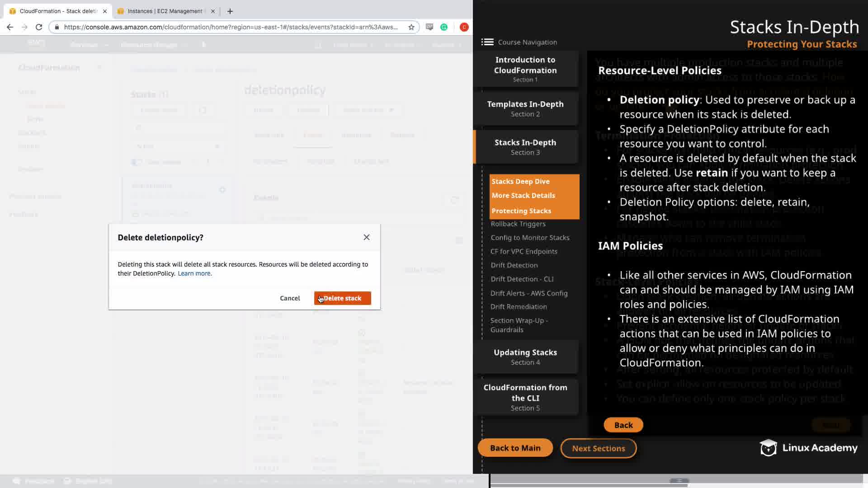The height and width of the screenshot is (488, 868).
Task: Follow the Learn more link in dialog
Action: tap(194, 273)
